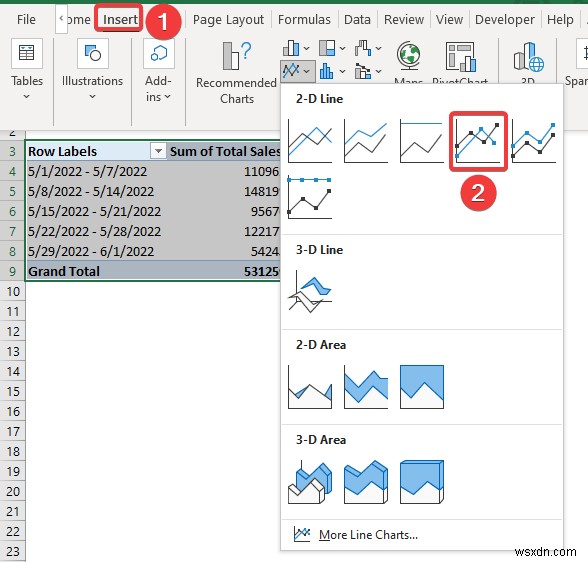Expand the Statistic chart dropdown arrow
Viewport: 588px width, 562px height.
pyautogui.click(x=342, y=71)
